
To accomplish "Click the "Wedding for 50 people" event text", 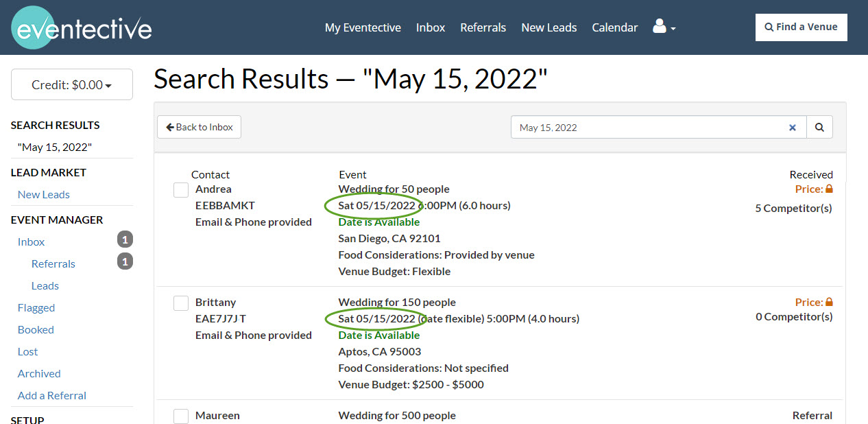I will (394, 189).
